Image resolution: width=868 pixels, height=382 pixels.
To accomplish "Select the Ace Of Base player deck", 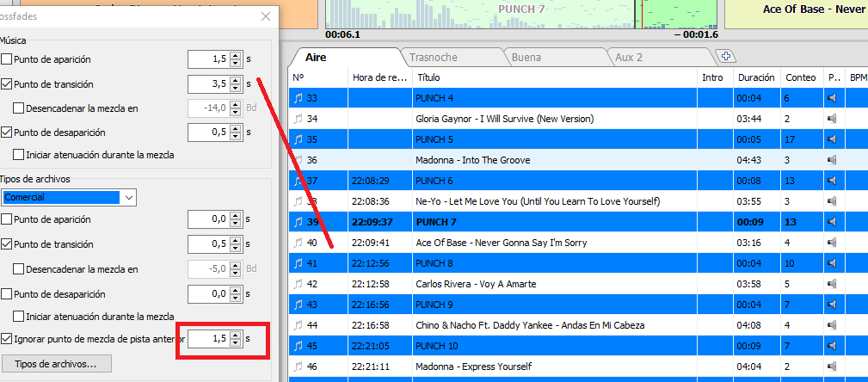I will tap(796, 15).
